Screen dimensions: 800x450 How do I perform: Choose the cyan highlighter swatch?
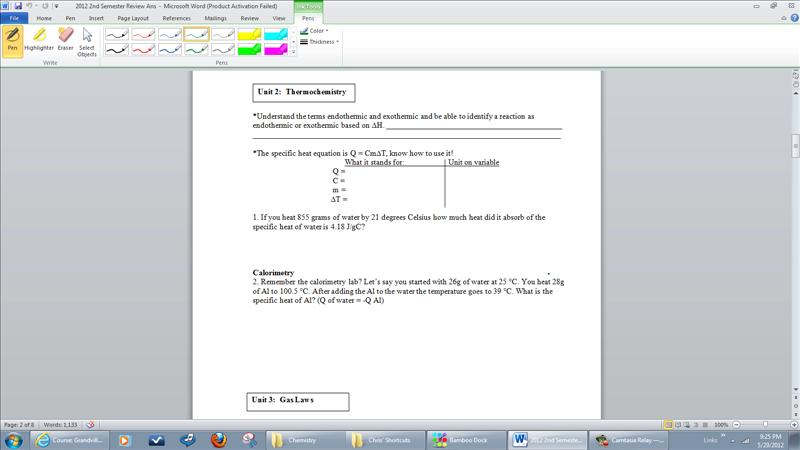(x=276, y=34)
